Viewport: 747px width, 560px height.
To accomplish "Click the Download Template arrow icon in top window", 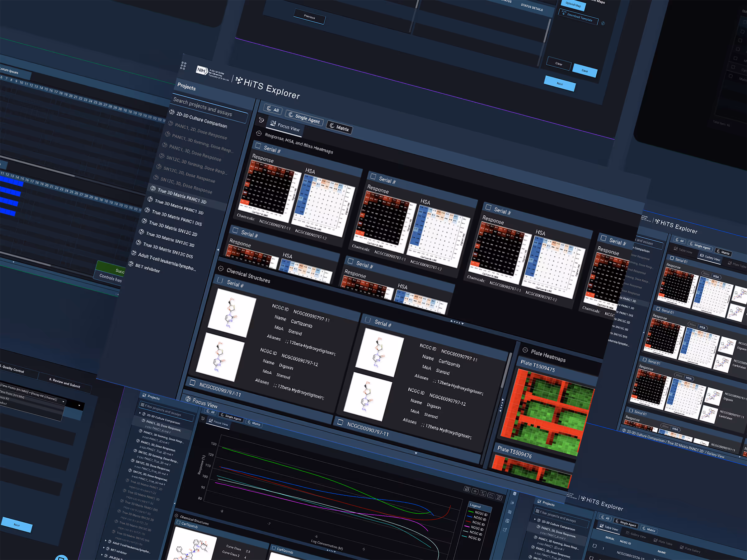I will point(563,13).
